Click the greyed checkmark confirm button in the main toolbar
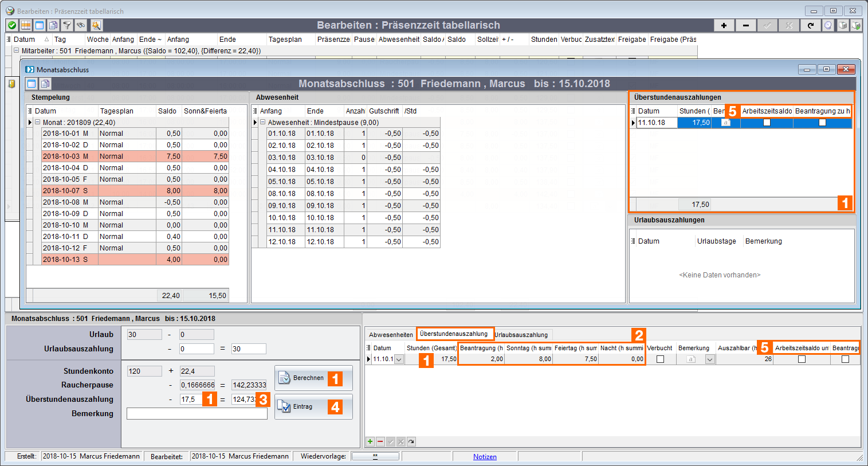The height and width of the screenshot is (466, 868). click(x=768, y=25)
